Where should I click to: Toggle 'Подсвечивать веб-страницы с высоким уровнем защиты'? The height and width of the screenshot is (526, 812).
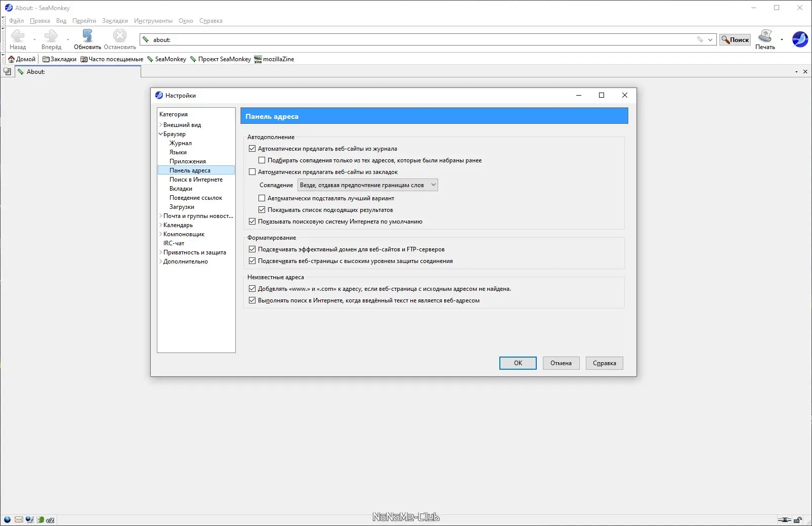[252, 261]
